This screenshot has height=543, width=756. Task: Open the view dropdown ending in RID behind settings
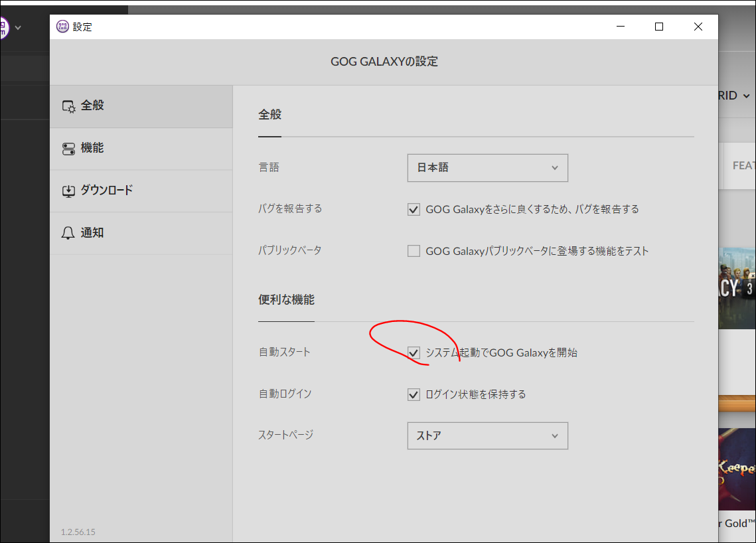(734, 96)
